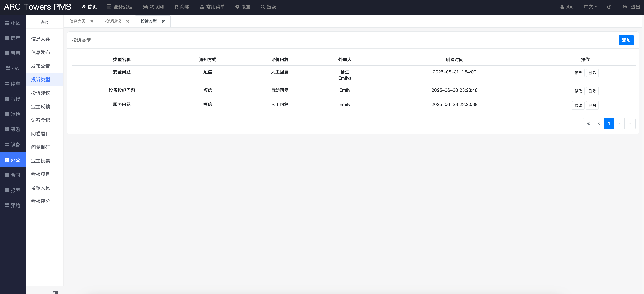Screen dimensions: 644x294
Task: Open 设置 gear in top navigation
Action: point(237,7)
